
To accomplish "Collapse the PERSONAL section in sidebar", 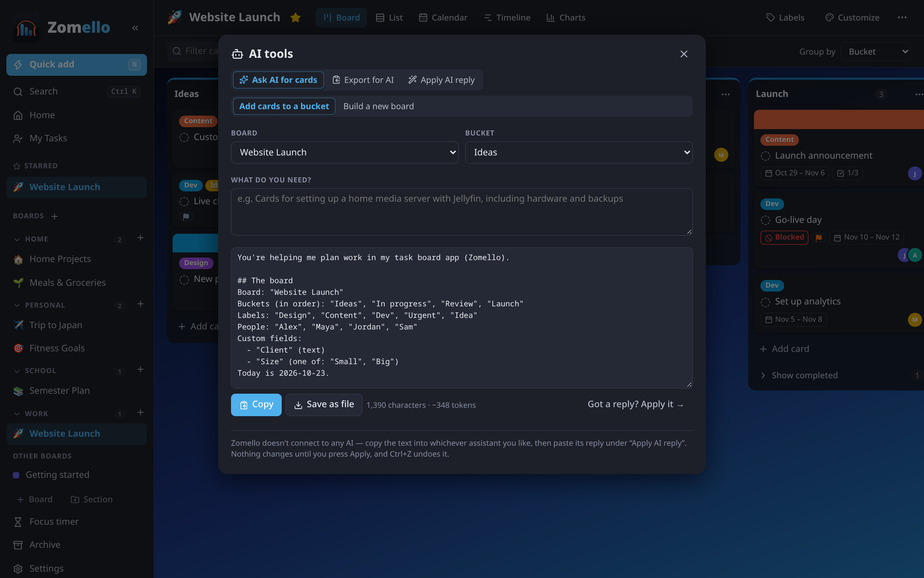I will coord(17,305).
